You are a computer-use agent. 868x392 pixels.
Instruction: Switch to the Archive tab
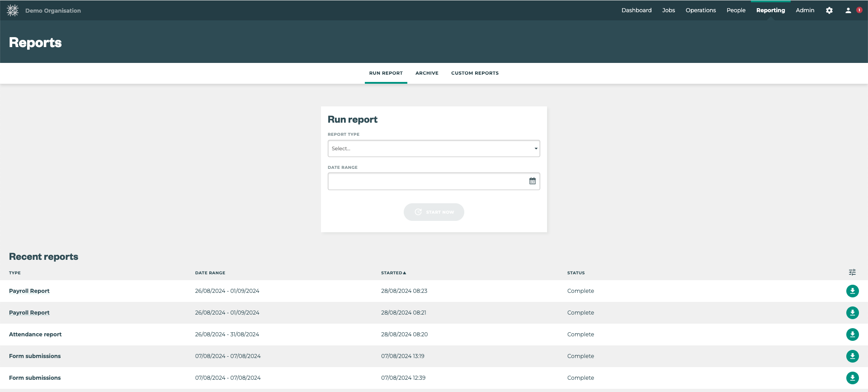[x=427, y=73]
